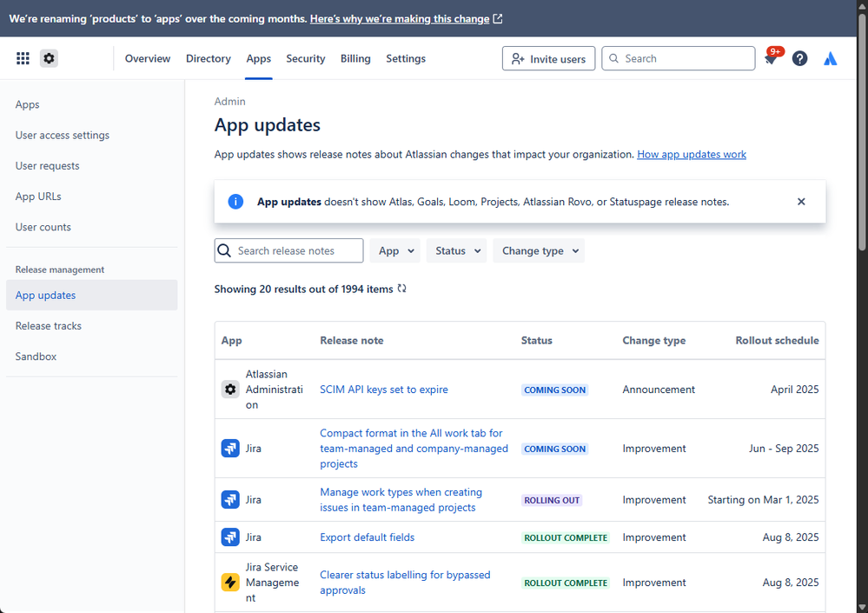The height and width of the screenshot is (613, 868).
Task: Open App URLs in sidebar
Action: (38, 197)
